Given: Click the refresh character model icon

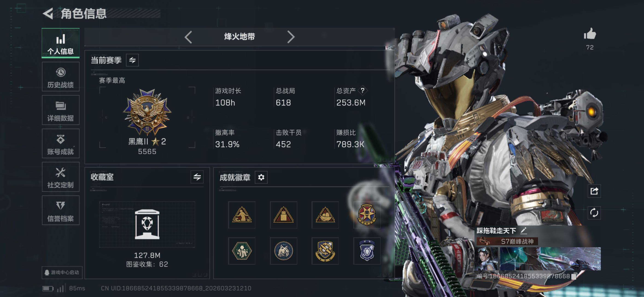Looking at the screenshot, I should [594, 213].
